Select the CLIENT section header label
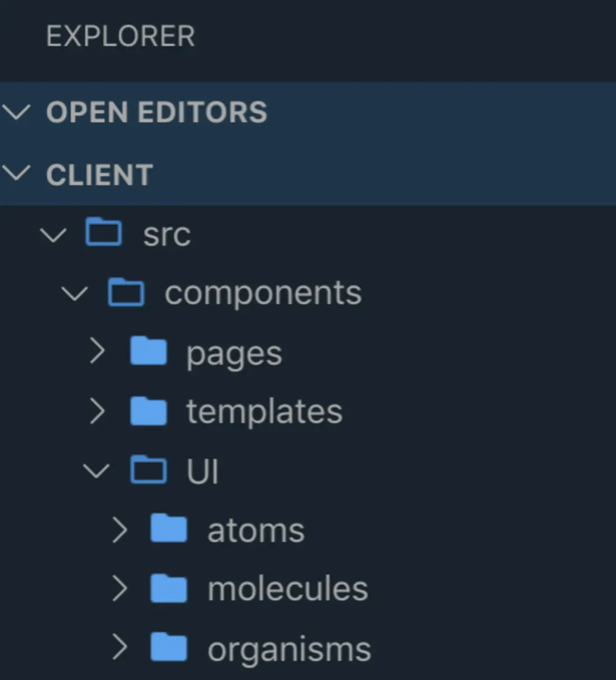Viewport: 616px width, 680px height. (x=100, y=174)
